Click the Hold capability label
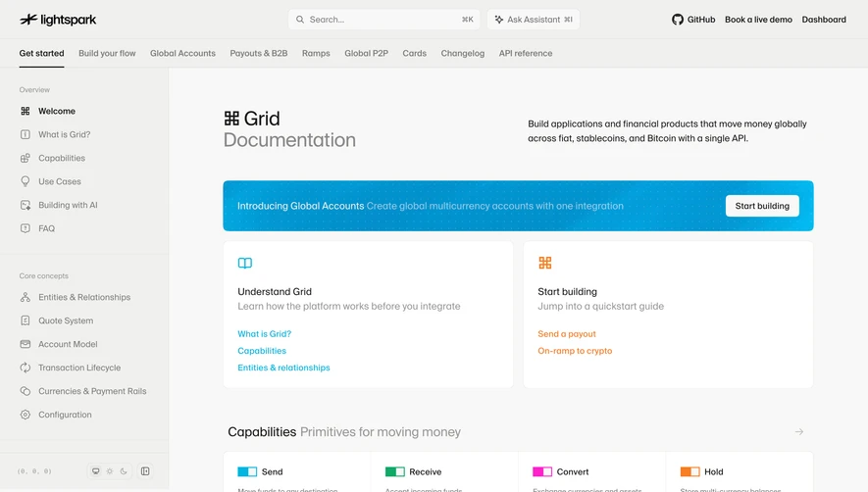This screenshot has width=868, height=492. pyautogui.click(x=714, y=471)
